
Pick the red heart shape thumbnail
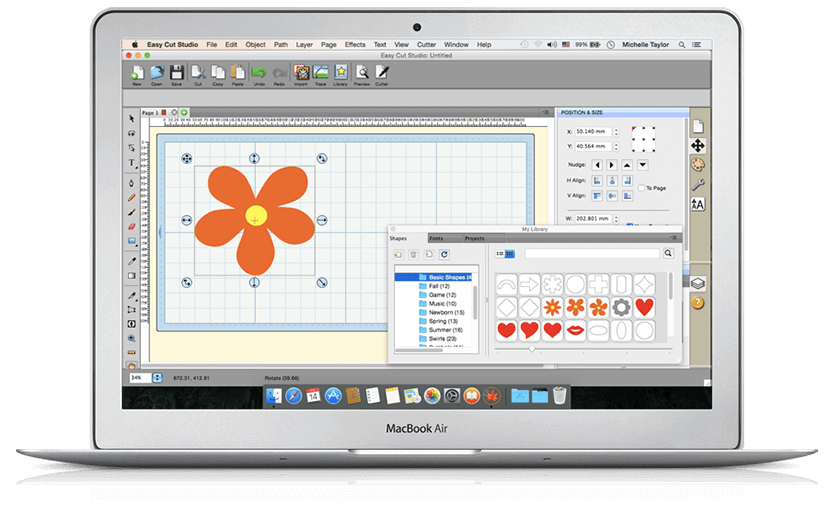[x=646, y=306]
